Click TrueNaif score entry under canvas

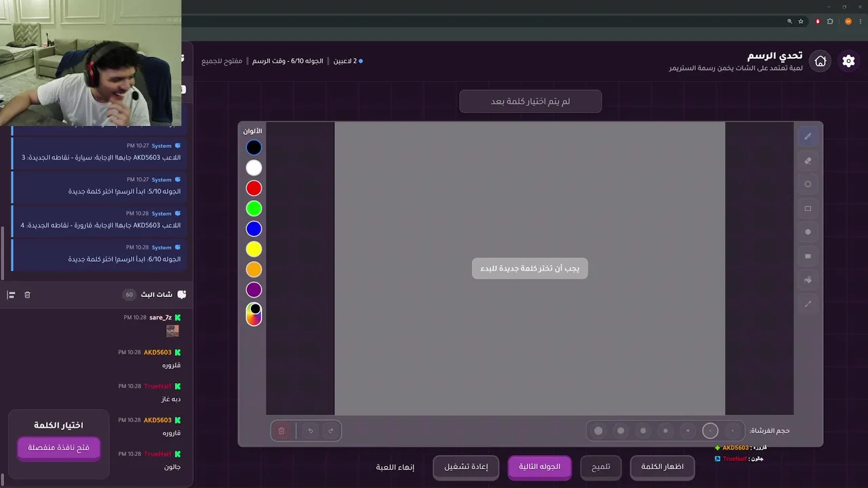[739, 459]
